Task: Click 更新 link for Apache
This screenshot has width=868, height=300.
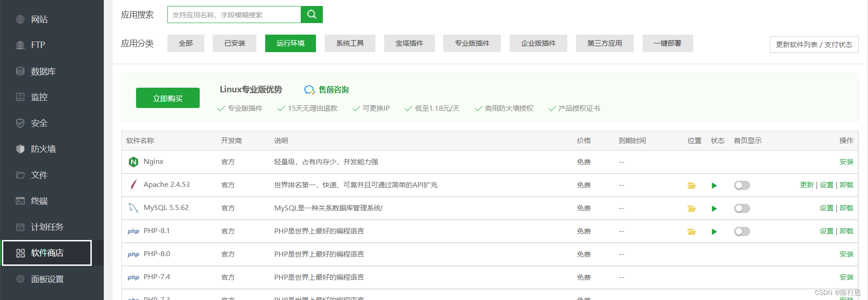Action: 807,185
